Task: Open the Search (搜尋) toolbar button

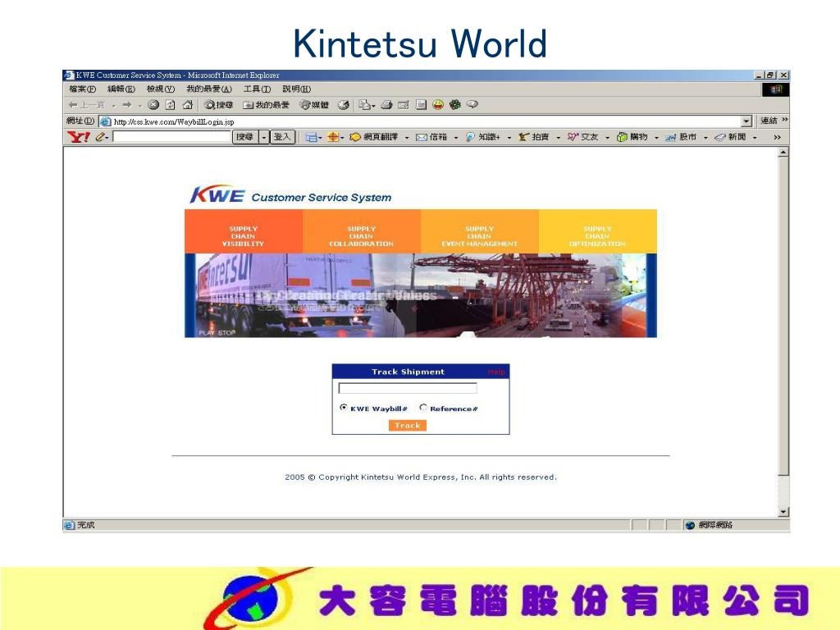Action: 218,105
